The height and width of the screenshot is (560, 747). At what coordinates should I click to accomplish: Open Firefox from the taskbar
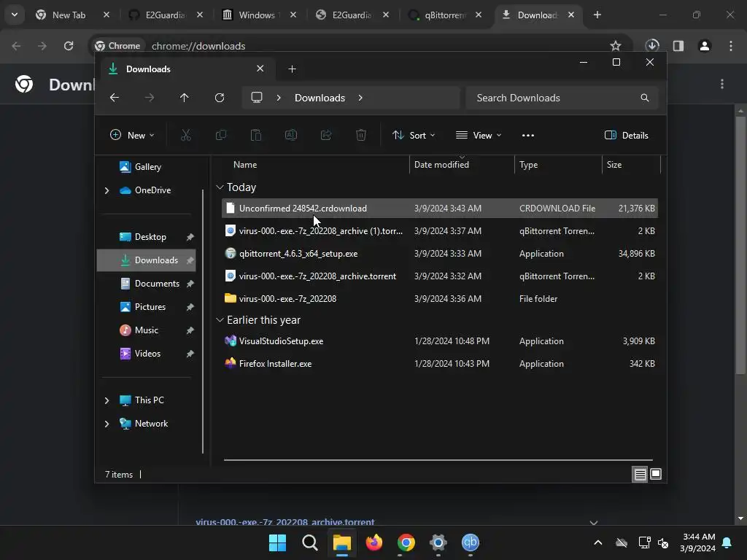(x=374, y=542)
